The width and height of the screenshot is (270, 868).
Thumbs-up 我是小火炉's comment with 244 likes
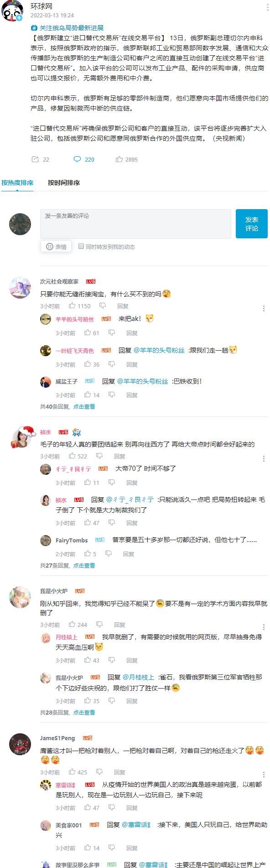tap(72, 625)
